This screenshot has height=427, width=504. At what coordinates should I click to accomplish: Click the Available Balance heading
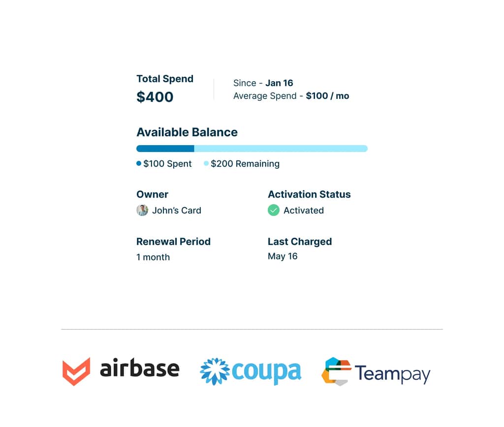pyautogui.click(x=187, y=132)
